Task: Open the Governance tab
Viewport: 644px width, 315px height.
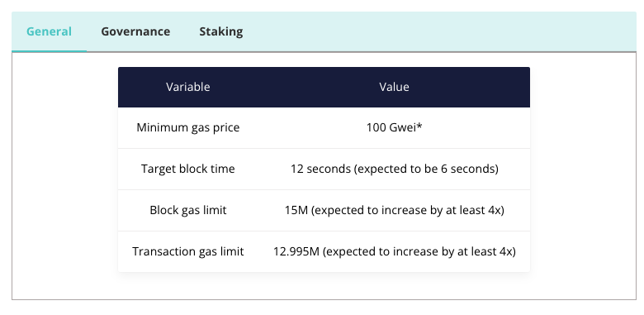Action: pos(135,31)
